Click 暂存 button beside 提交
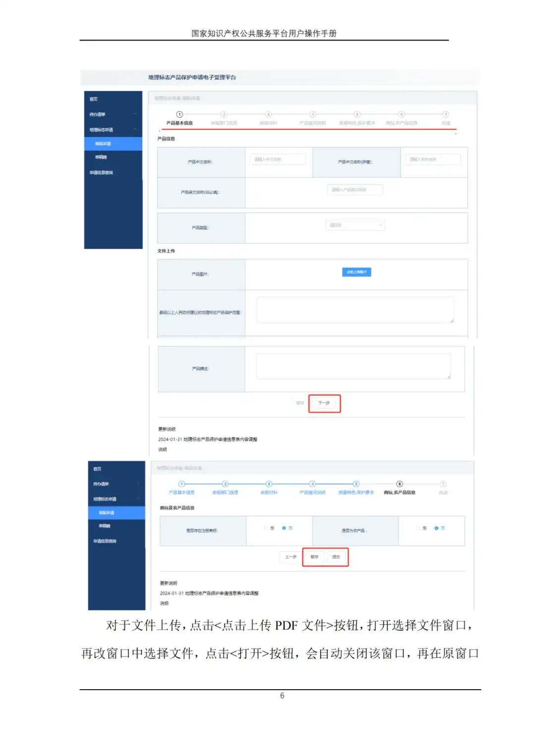 click(x=315, y=557)
